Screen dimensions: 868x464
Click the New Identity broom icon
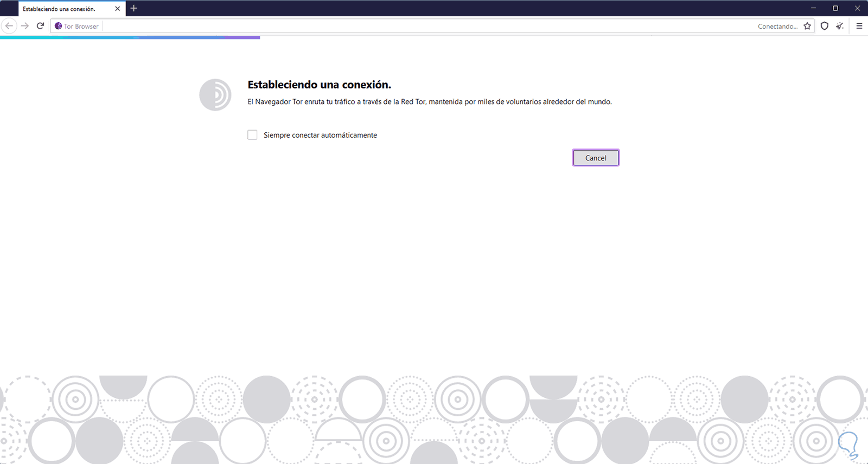(840, 26)
